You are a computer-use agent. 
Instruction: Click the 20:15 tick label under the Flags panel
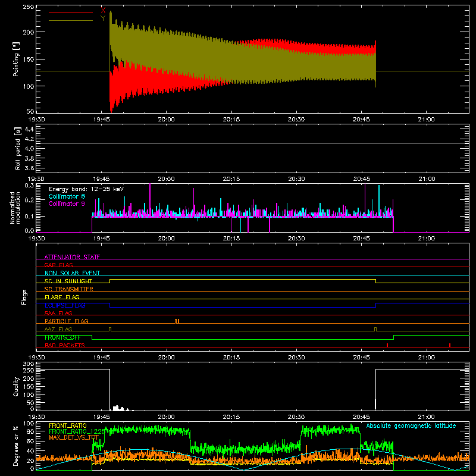click(231, 358)
